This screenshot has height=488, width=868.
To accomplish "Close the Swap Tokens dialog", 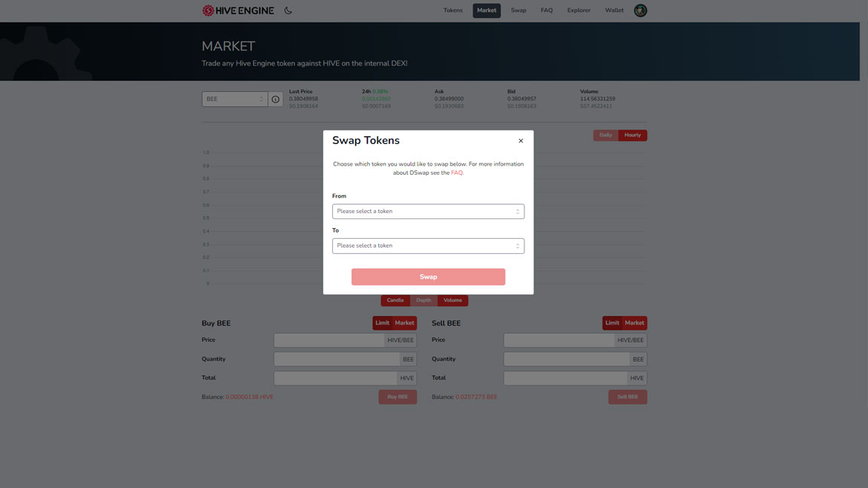I will pos(521,141).
